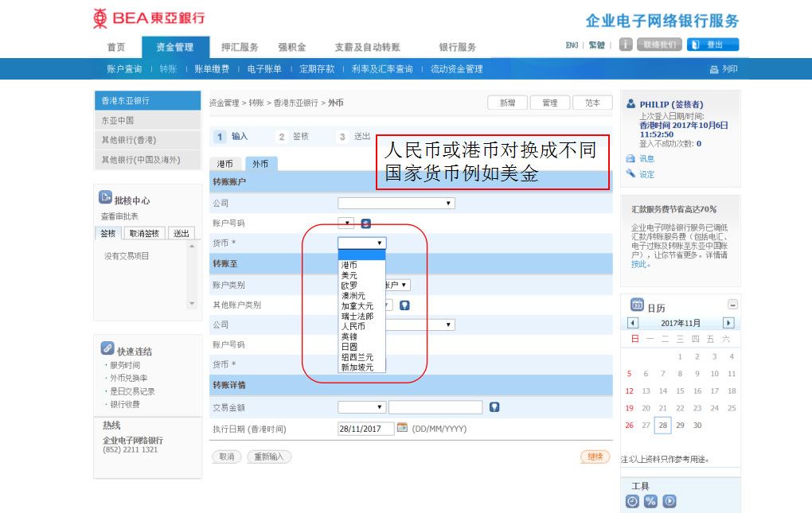
Task: Click the print (列印) icon
Action: pos(714,70)
